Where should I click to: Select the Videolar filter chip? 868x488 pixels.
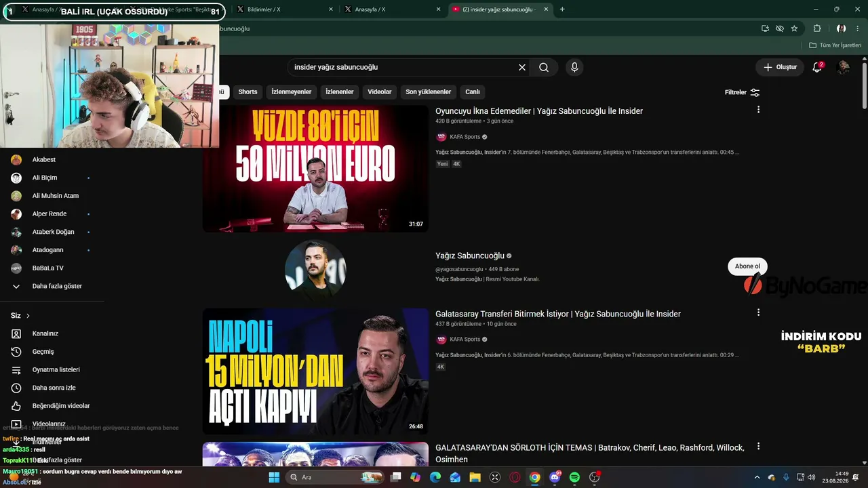pyautogui.click(x=380, y=91)
